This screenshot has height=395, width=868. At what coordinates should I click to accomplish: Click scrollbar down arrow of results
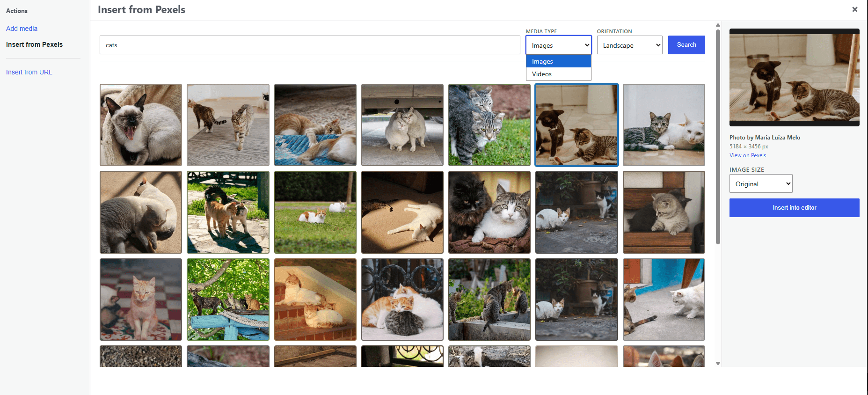718,363
